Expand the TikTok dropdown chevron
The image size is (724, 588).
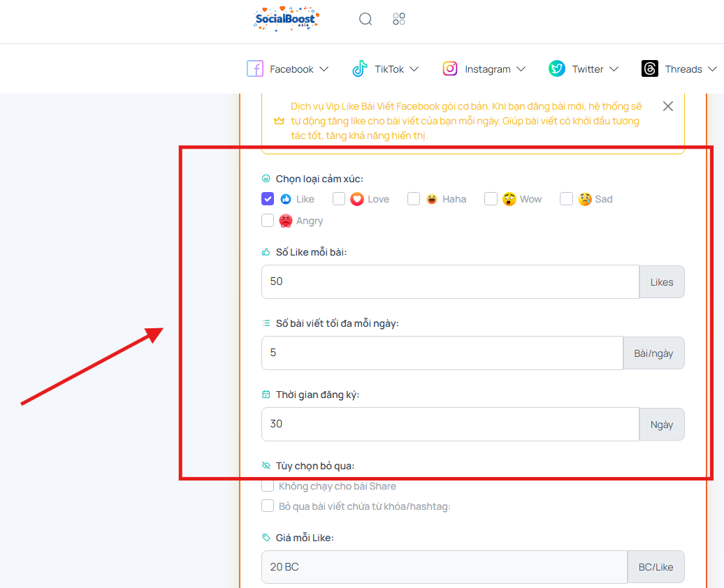point(414,69)
